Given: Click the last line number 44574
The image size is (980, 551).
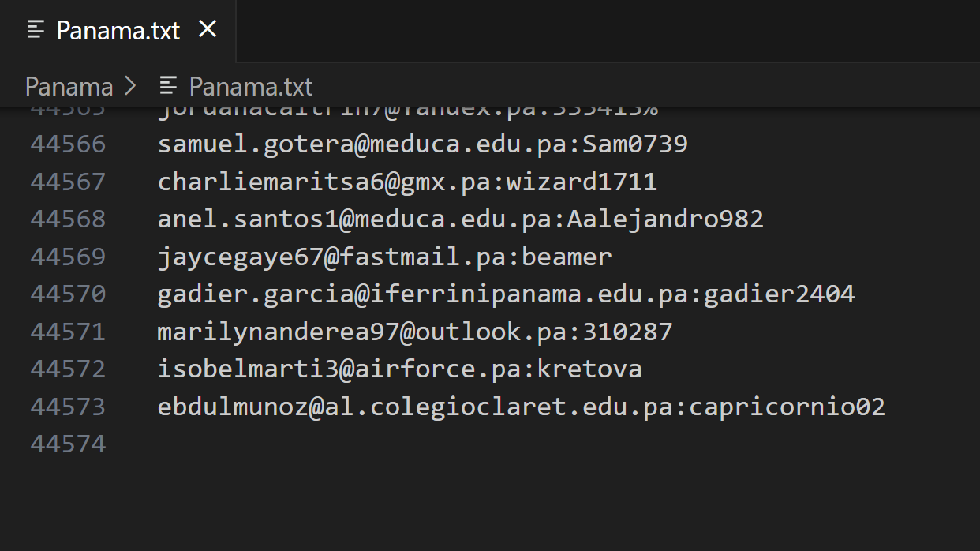Looking at the screenshot, I should click(x=68, y=444).
